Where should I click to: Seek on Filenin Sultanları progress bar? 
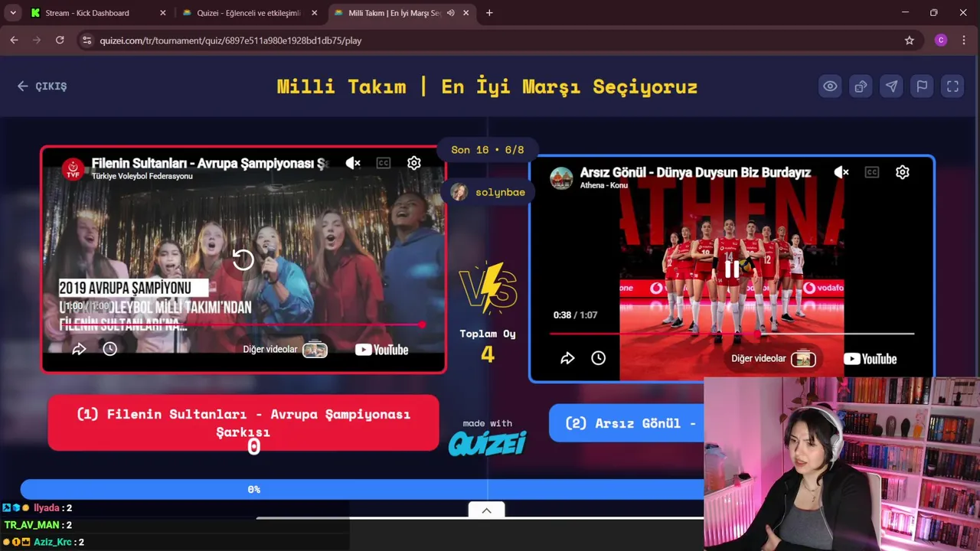click(242, 324)
